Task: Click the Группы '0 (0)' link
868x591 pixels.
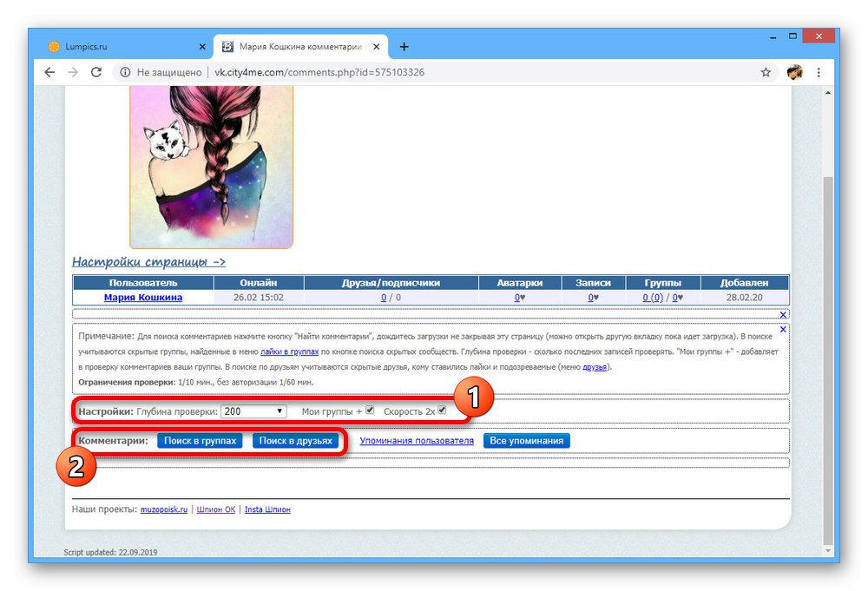Action: [653, 297]
